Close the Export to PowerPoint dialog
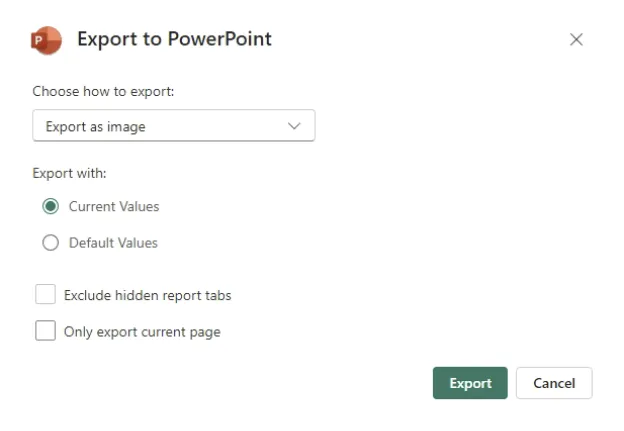Screen dimensions: 624x431 coord(576,39)
